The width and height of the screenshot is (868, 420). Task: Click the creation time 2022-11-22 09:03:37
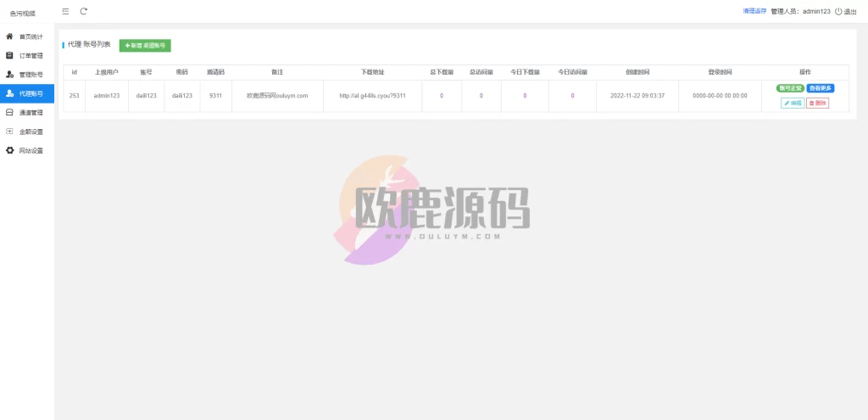click(x=637, y=96)
